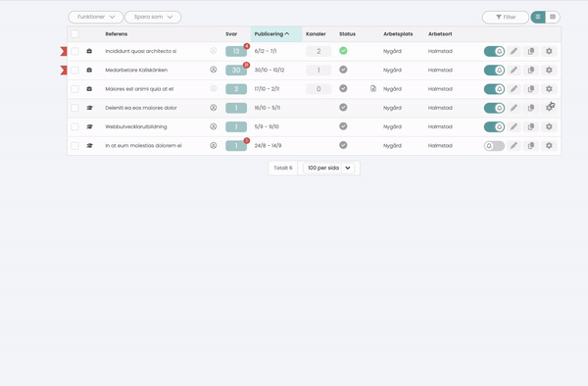This screenshot has width=588, height=386.
Task: Tick the select-all checkbox in table header
Action: [x=75, y=34]
